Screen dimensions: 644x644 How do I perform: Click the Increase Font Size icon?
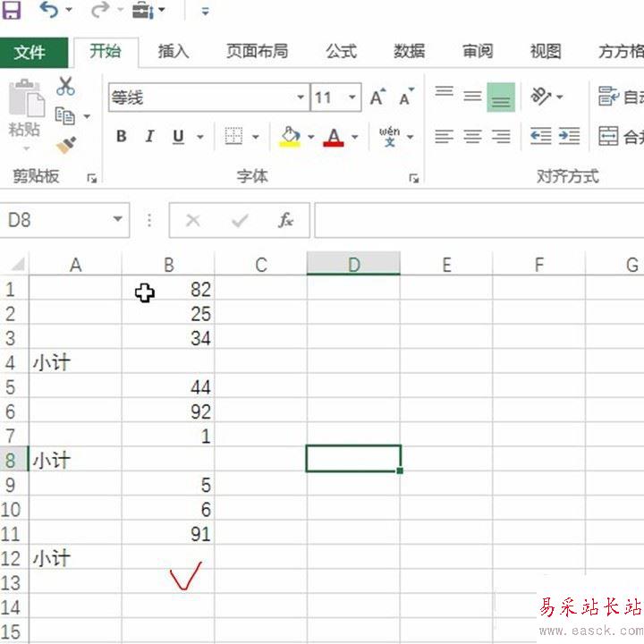(377, 97)
